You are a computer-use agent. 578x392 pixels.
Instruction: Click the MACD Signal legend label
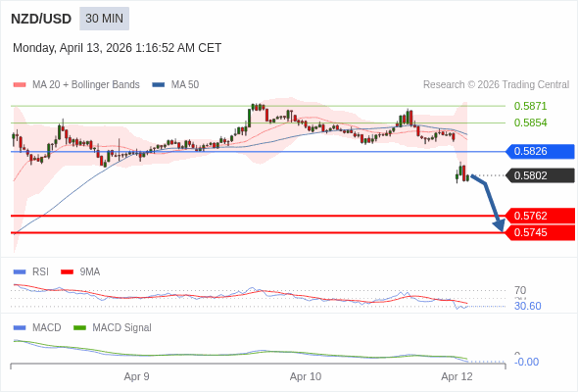122,328
